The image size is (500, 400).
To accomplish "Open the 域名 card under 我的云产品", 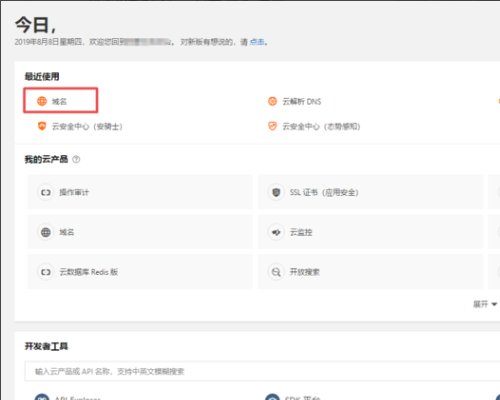I will coord(140,232).
